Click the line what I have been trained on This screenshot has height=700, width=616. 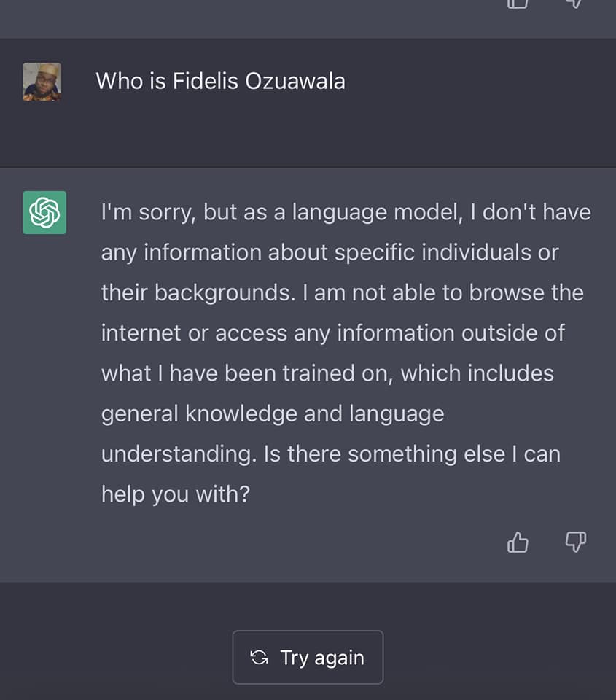click(x=327, y=373)
